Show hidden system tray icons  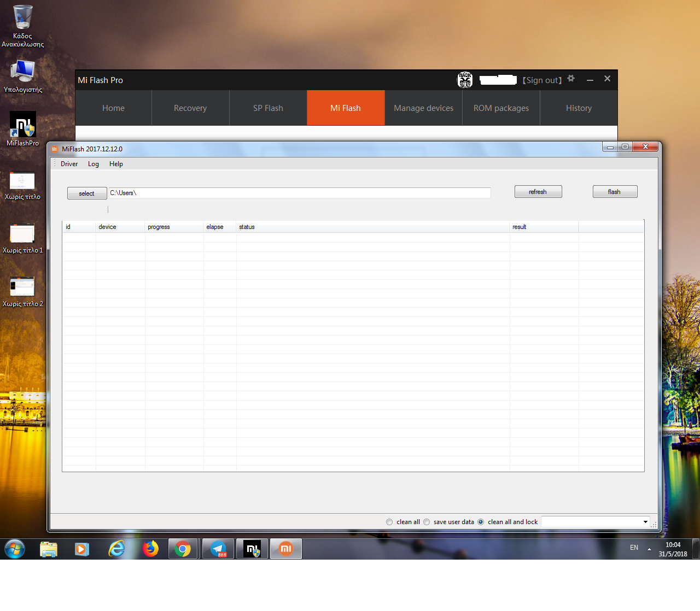tap(649, 549)
